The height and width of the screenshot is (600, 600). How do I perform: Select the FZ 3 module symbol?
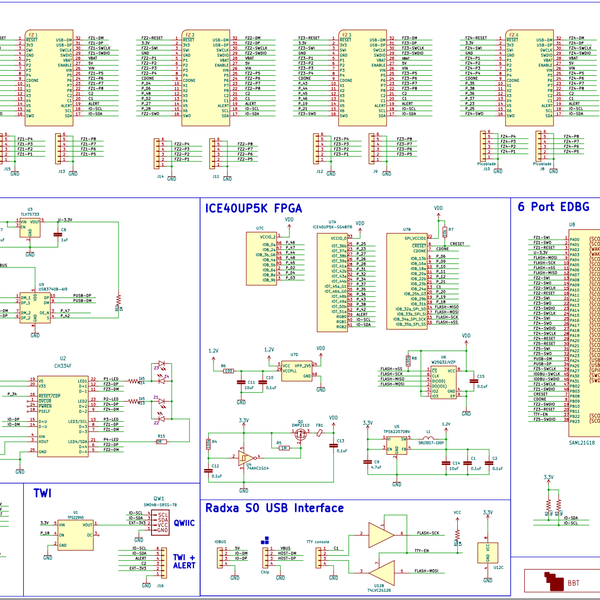pyautogui.click(x=362, y=78)
